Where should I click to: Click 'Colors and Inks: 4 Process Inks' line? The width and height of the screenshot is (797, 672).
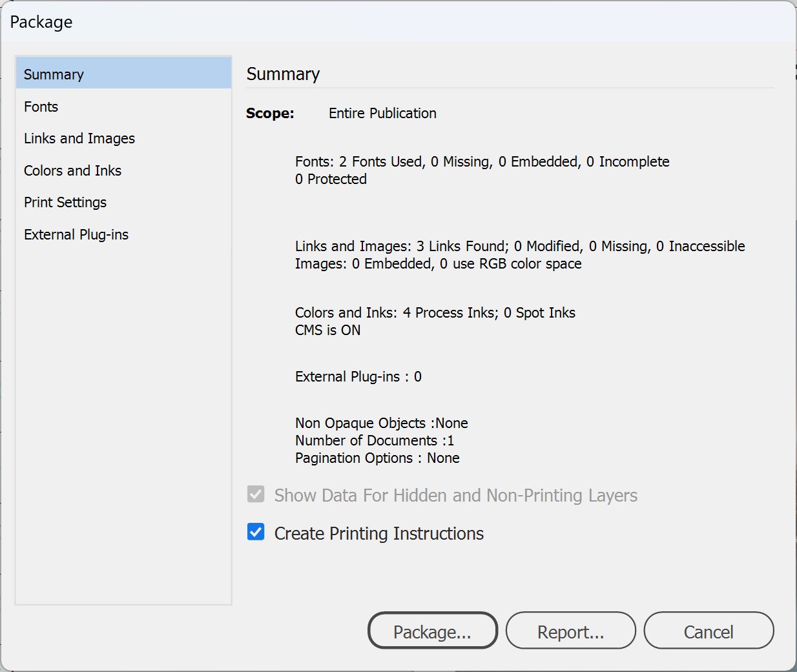pos(435,312)
